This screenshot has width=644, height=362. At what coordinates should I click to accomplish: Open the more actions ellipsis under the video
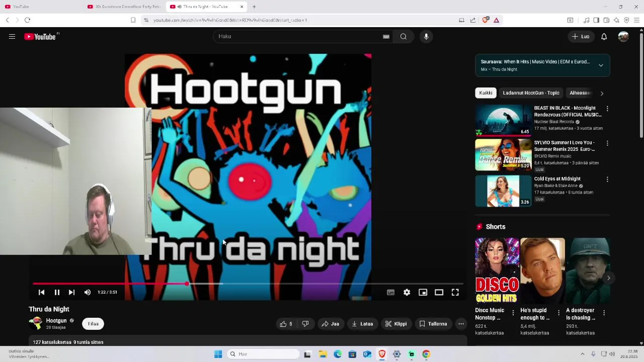[x=461, y=324]
